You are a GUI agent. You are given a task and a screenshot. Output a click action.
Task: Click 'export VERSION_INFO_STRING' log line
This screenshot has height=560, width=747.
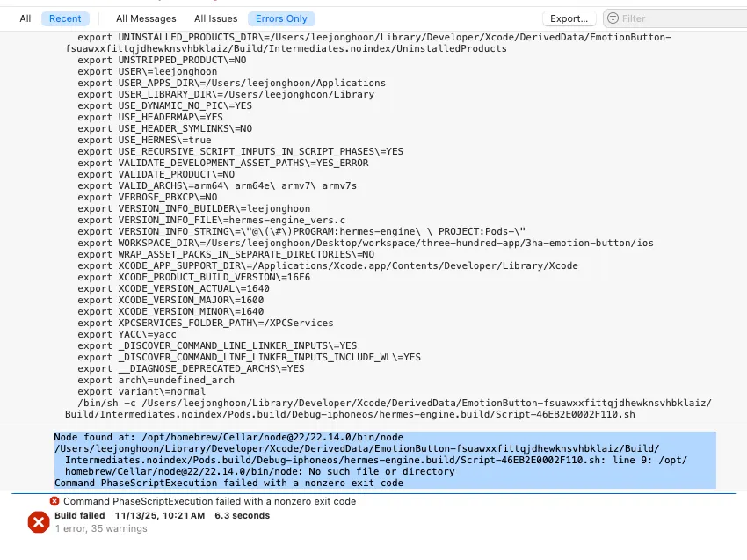[301, 231]
